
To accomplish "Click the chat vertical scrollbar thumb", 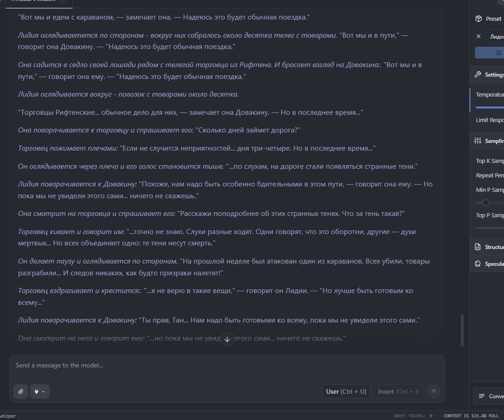I will pos(462,330).
